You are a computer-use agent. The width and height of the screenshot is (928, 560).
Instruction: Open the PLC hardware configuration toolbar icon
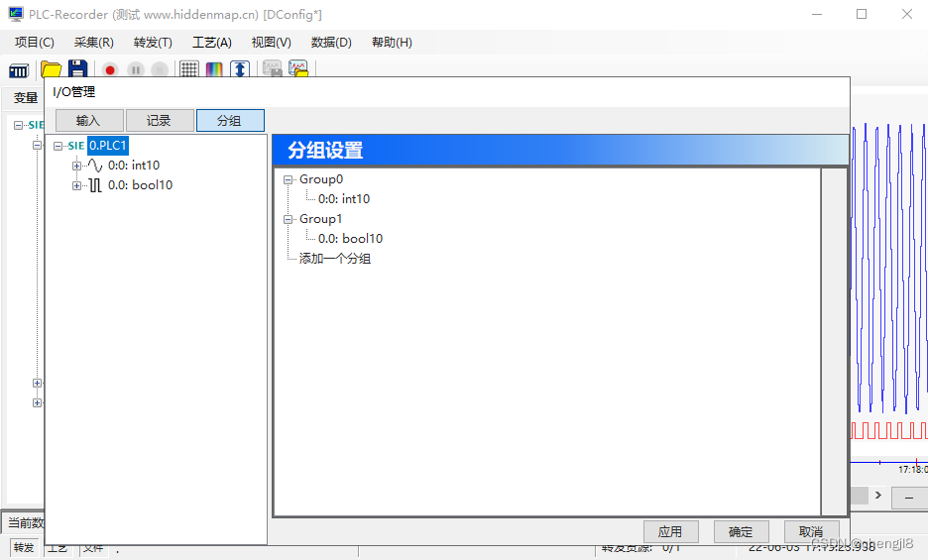tap(19, 71)
